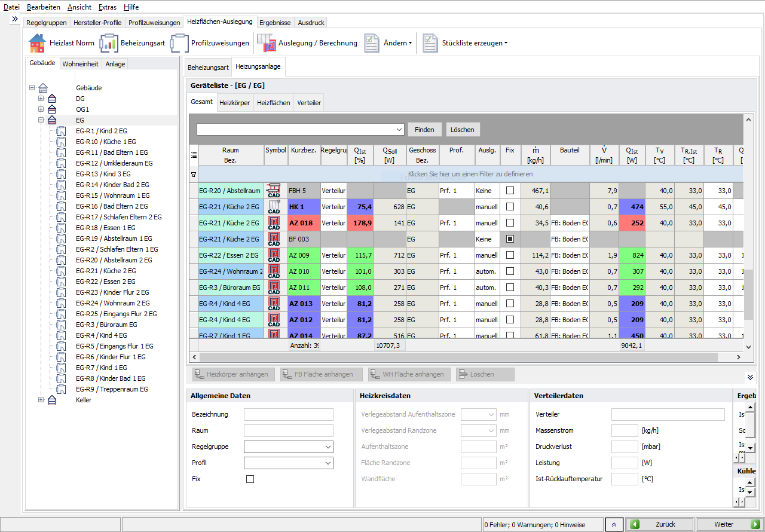The width and height of the screenshot is (765, 532).
Task: Toggle the Fix checkbox under Allgemeine Daten
Action: (250, 478)
